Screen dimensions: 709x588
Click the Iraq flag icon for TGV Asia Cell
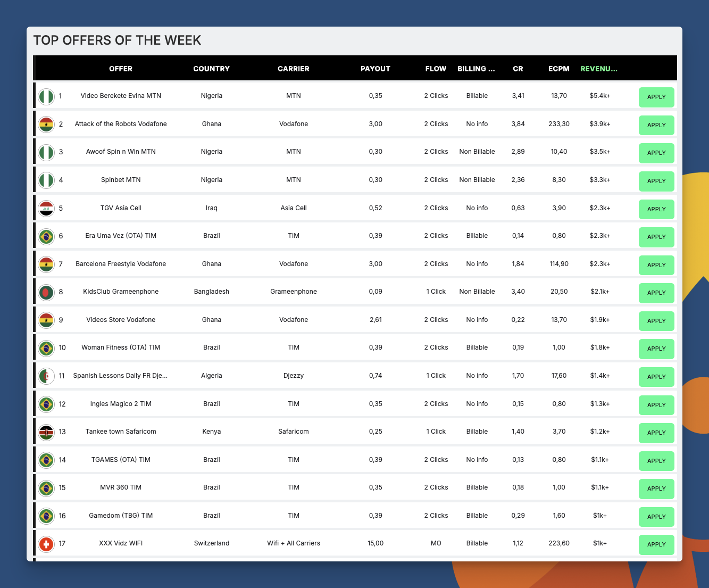pyautogui.click(x=47, y=209)
